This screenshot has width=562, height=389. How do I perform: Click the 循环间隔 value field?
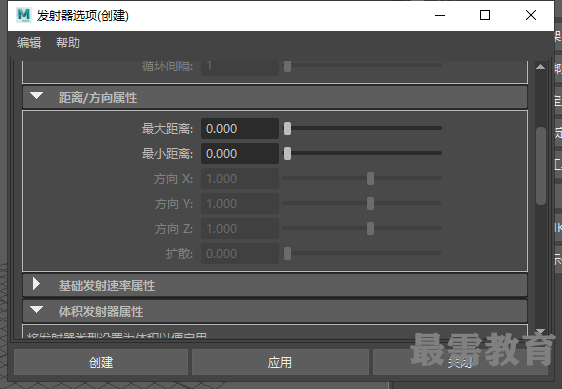pyautogui.click(x=240, y=67)
